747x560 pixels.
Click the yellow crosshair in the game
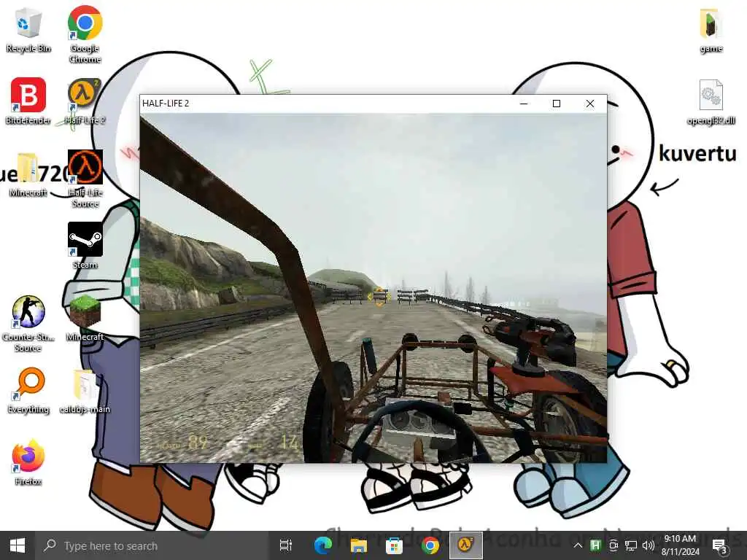click(379, 297)
